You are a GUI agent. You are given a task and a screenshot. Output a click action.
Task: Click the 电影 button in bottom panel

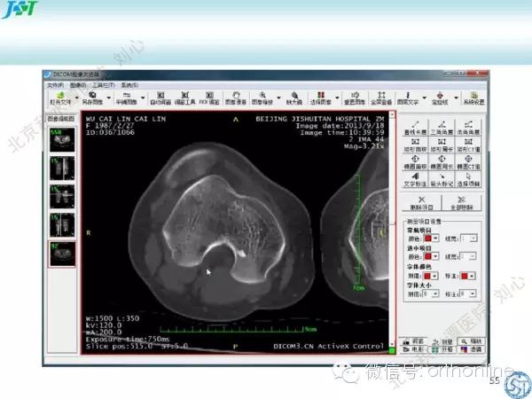[413, 349]
